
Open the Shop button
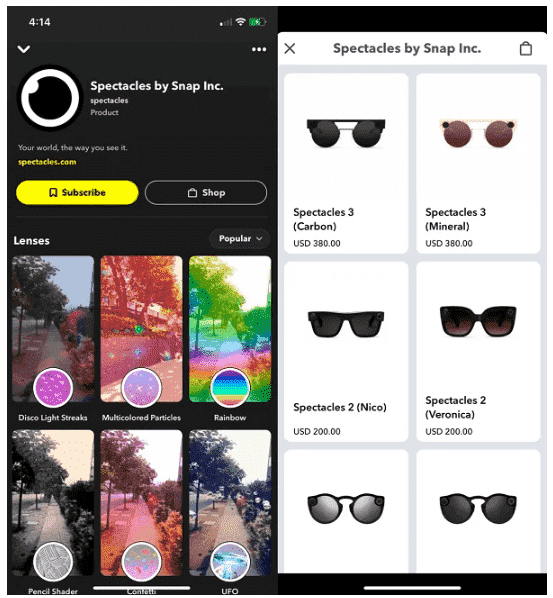point(206,193)
